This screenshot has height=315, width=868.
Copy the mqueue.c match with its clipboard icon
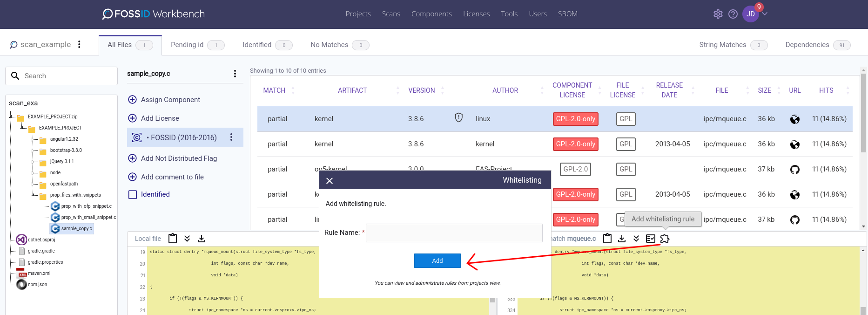607,239
